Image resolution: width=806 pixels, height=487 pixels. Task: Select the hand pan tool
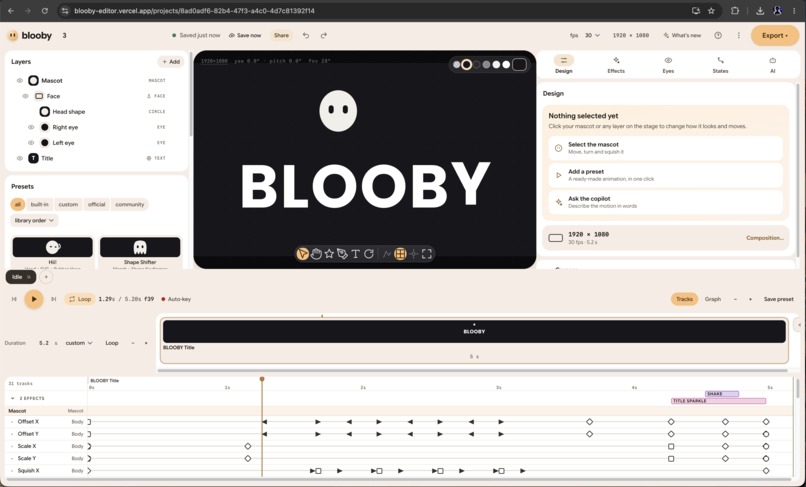click(x=316, y=254)
